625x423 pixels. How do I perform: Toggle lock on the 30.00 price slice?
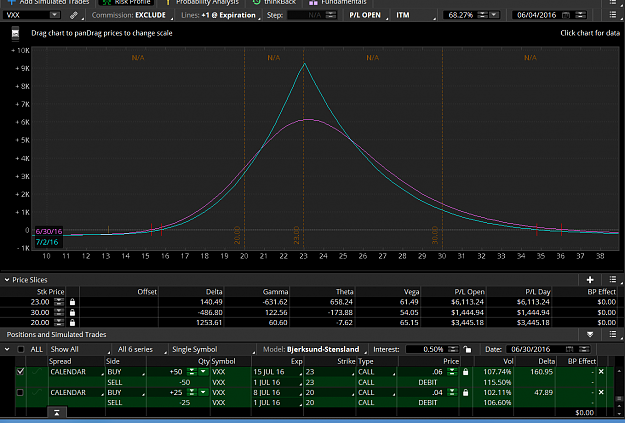pyautogui.click(x=72, y=312)
